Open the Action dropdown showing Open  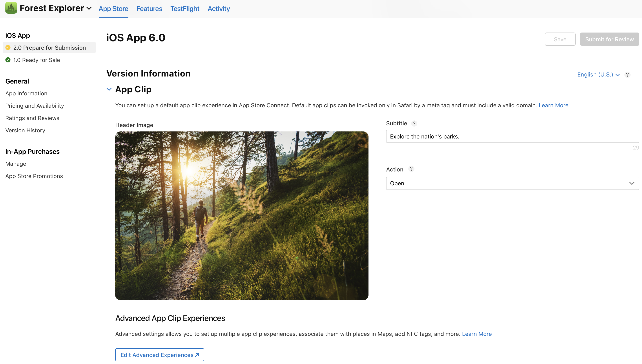(513, 184)
